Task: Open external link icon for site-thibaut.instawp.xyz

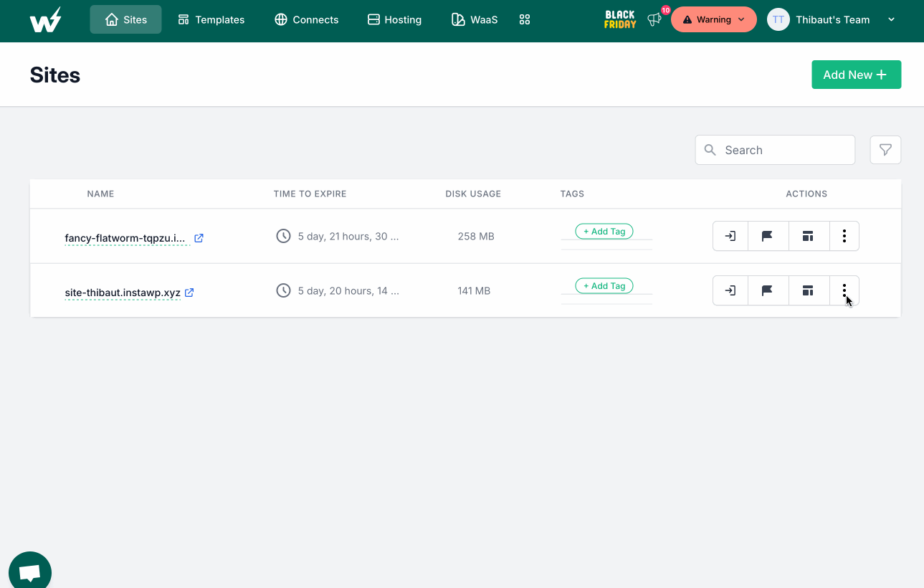Action: click(x=189, y=293)
